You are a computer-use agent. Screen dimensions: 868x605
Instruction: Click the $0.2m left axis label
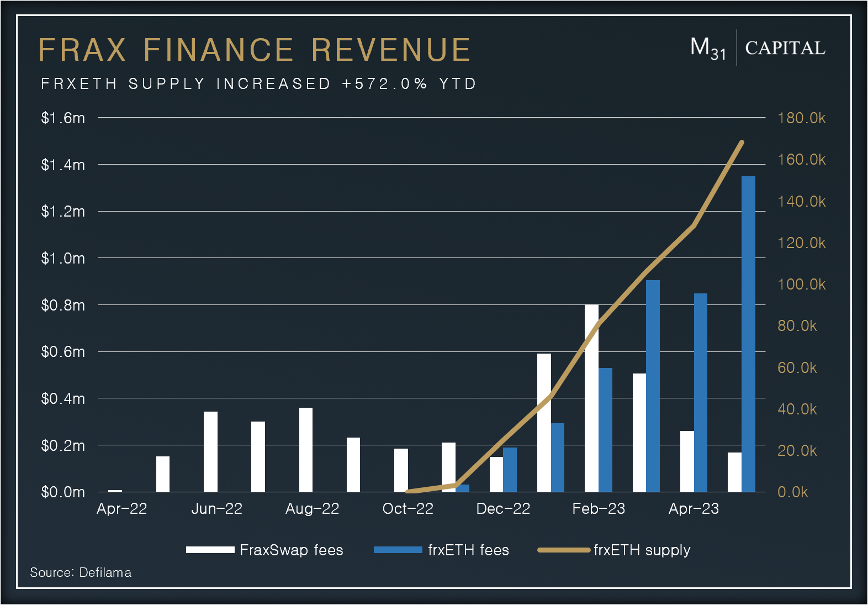[x=63, y=445]
